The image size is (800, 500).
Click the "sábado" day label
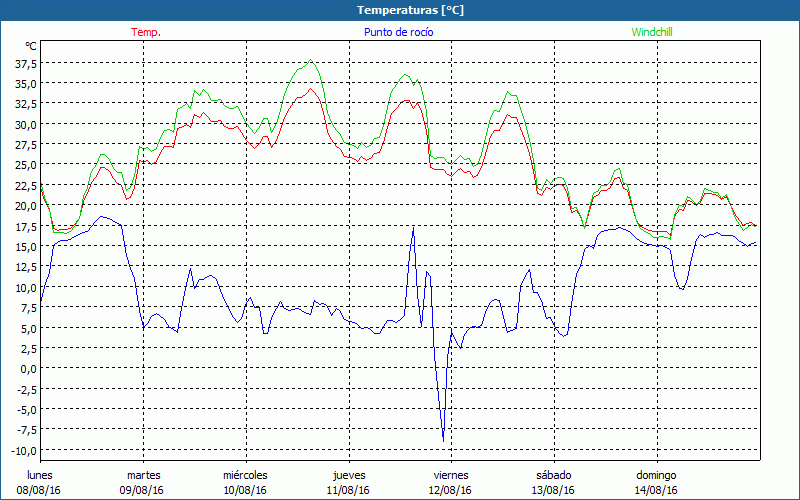[x=553, y=474]
